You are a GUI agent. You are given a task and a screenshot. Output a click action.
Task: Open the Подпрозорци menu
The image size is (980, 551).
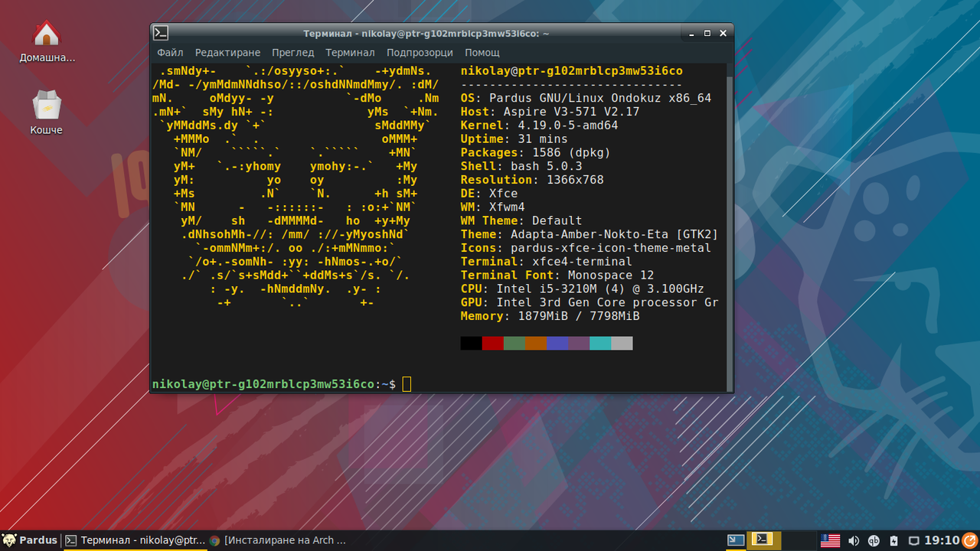click(420, 53)
